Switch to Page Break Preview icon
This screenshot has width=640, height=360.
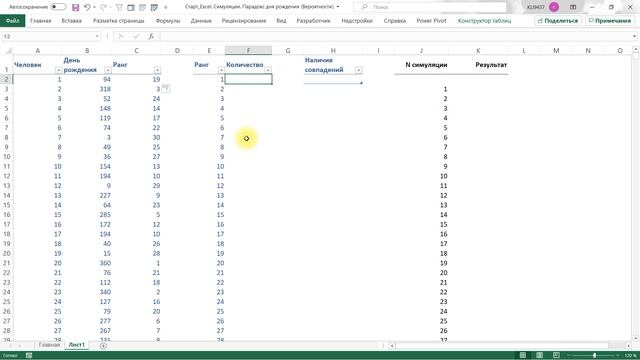click(556, 356)
